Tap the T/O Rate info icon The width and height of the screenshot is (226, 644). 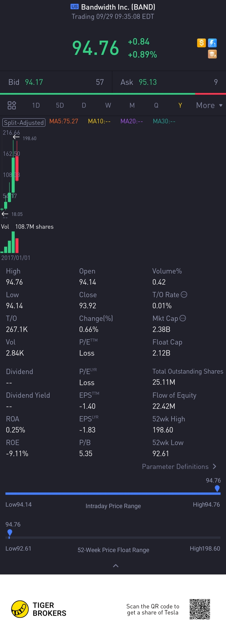184,294
